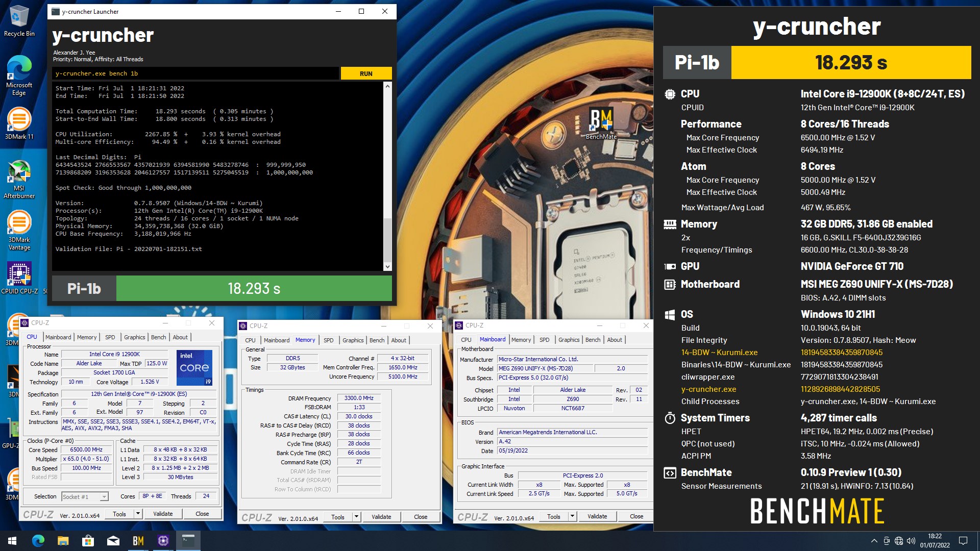This screenshot has height=551, width=980.
Task: Click Validate in the middle CPU-Z window
Action: [x=381, y=517]
